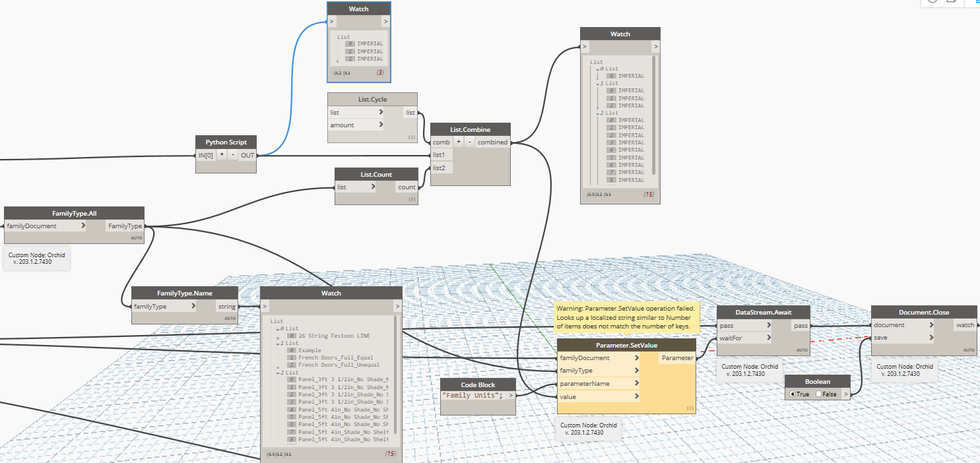The height and width of the screenshot is (463, 980).
Task: Click the lacing icon on List.Count node
Action: pos(412,199)
